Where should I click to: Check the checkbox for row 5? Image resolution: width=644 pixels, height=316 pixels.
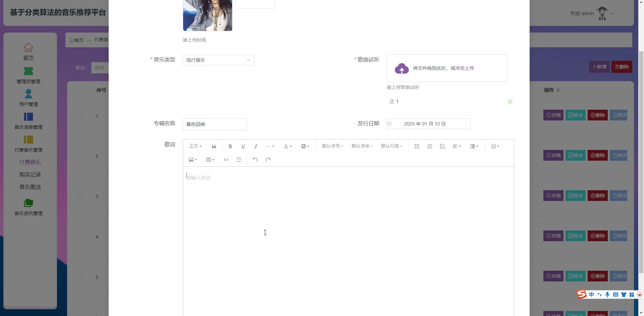coord(79,277)
